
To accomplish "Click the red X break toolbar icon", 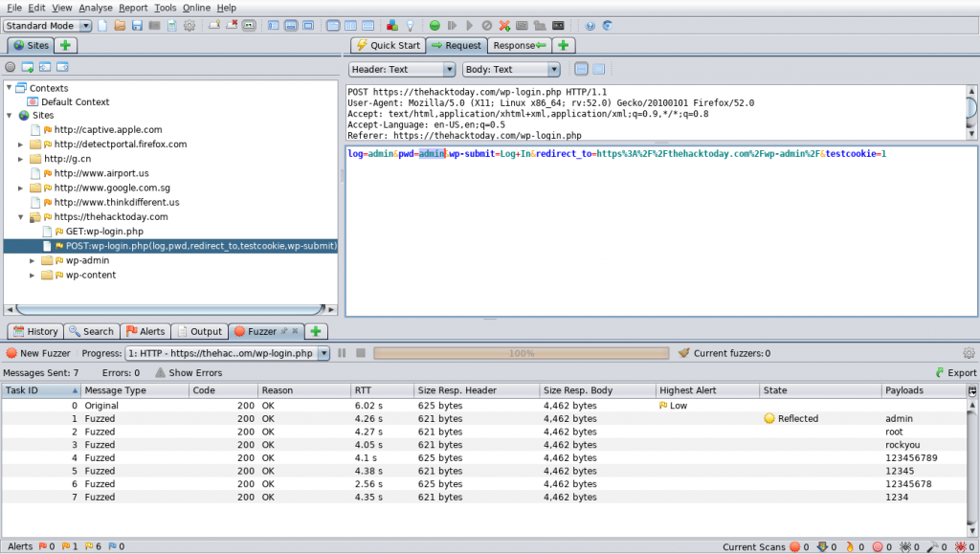I will [x=504, y=25].
